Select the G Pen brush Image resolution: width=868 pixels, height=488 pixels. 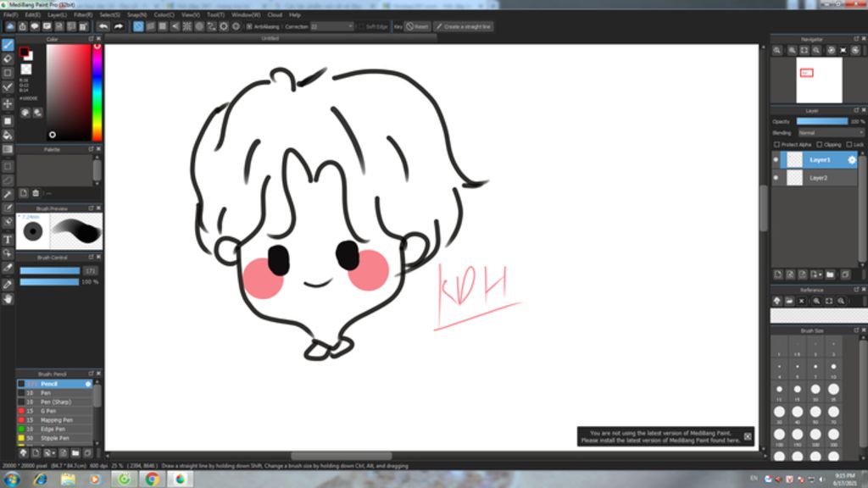[x=54, y=411]
